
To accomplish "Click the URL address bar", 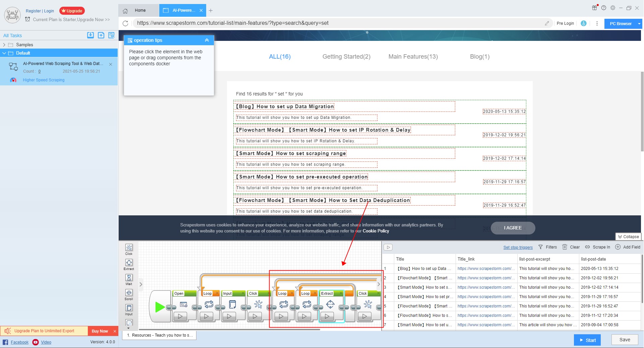I will 339,23.
